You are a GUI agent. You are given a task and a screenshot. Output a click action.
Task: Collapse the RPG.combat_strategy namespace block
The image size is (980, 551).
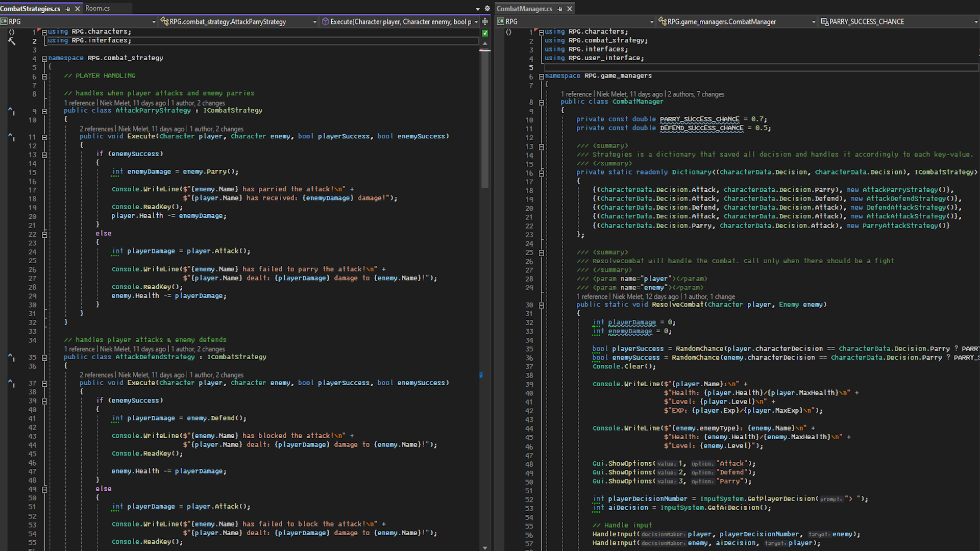44,59
